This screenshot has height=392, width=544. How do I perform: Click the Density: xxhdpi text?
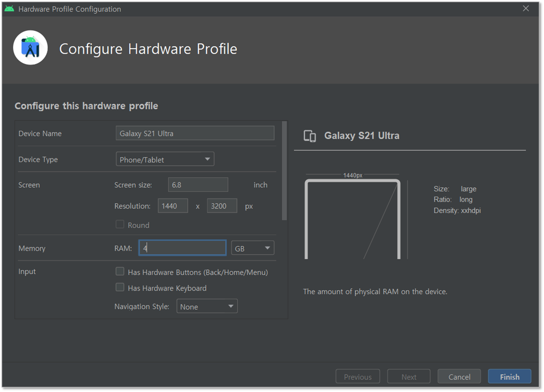pos(457,210)
